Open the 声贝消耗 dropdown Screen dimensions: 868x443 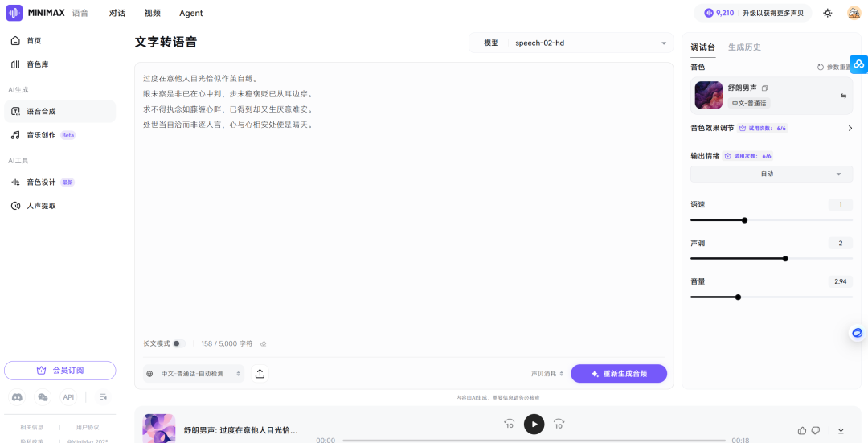point(547,374)
